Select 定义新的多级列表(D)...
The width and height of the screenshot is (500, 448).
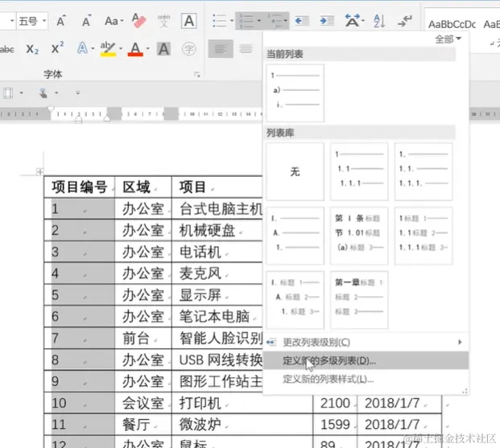[366, 360]
